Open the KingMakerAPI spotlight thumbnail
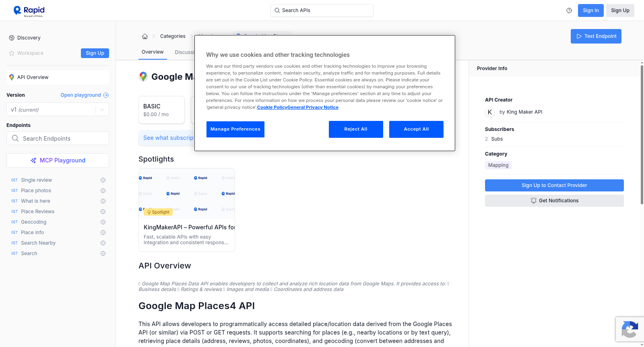The height and width of the screenshot is (347, 644). point(187,193)
